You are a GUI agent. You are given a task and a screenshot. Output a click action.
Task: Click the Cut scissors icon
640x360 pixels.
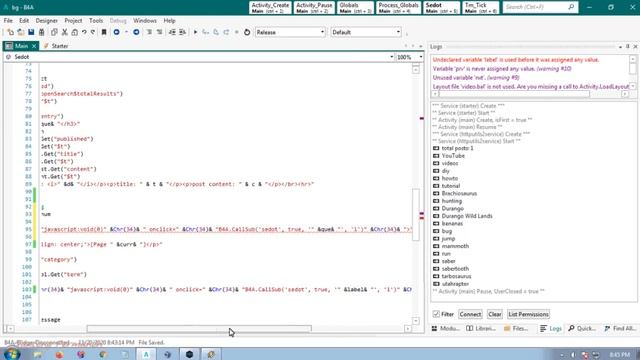pos(64,32)
